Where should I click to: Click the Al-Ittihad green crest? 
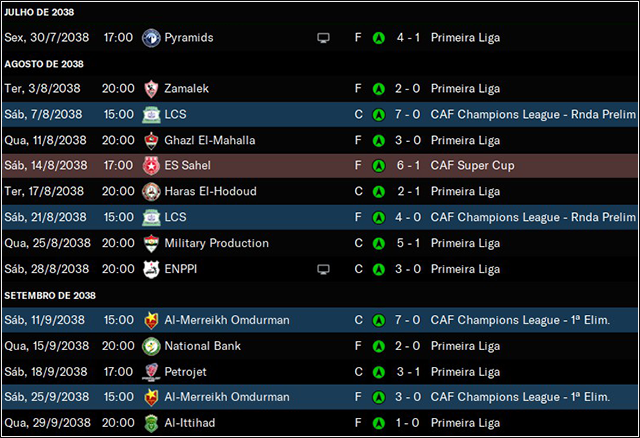[x=151, y=423]
